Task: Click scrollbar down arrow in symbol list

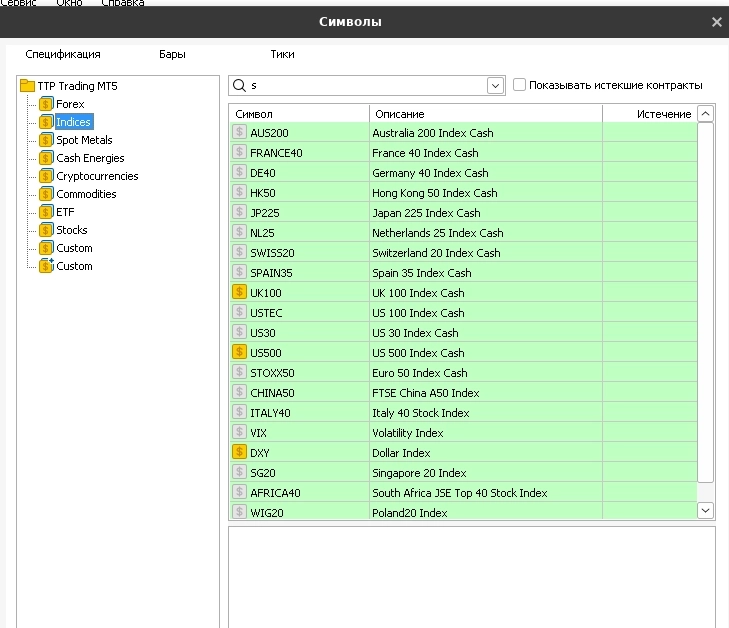Action: (705, 511)
